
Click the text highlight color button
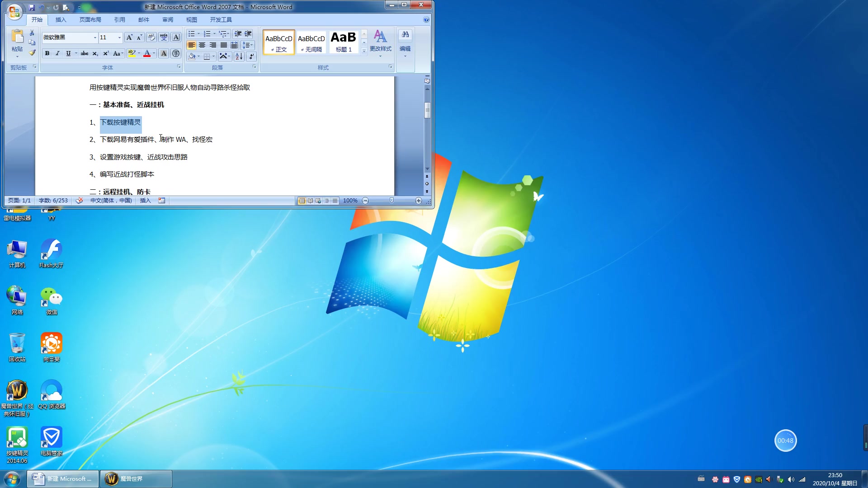pos(132,53)
